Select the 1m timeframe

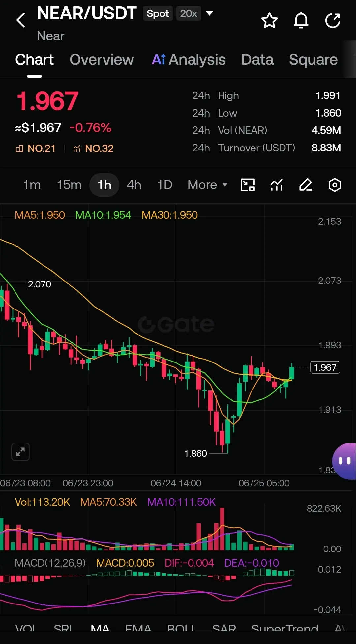32,185
